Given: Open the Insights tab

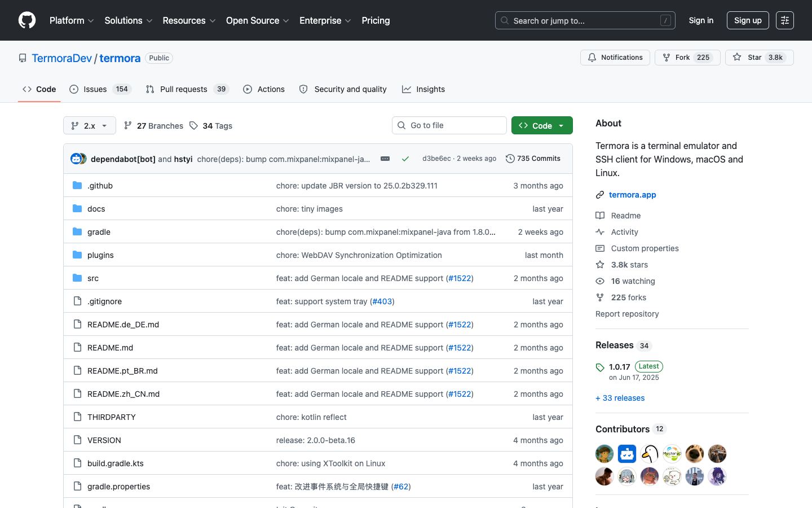Looking at the screenshot, I should [x=423, y=89].
